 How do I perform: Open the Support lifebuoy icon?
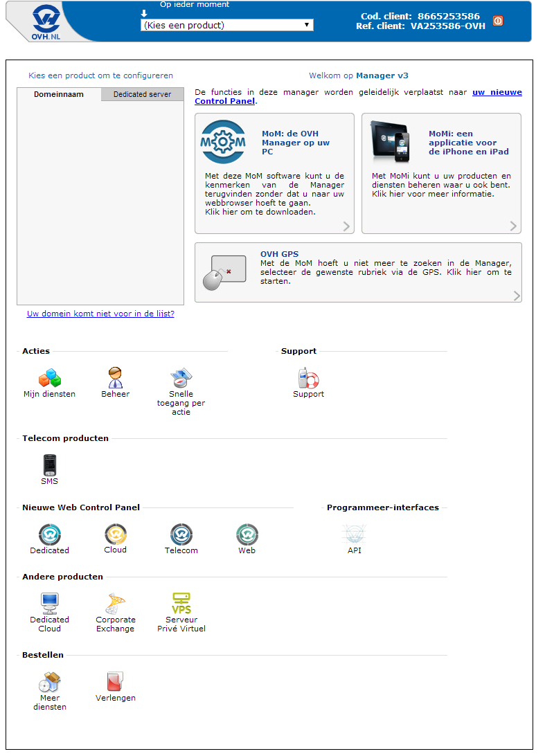coord(308,378)
